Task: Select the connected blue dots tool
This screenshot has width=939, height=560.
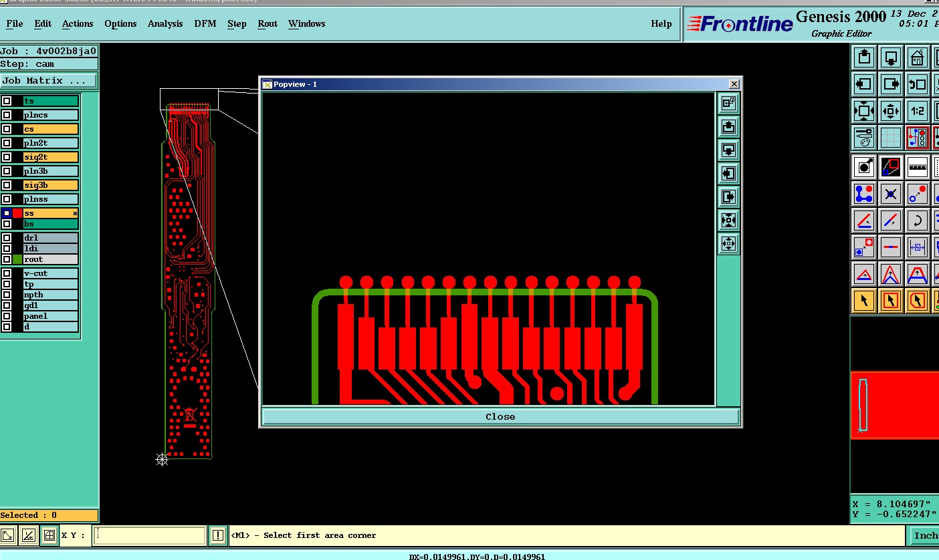Action: 864,194
